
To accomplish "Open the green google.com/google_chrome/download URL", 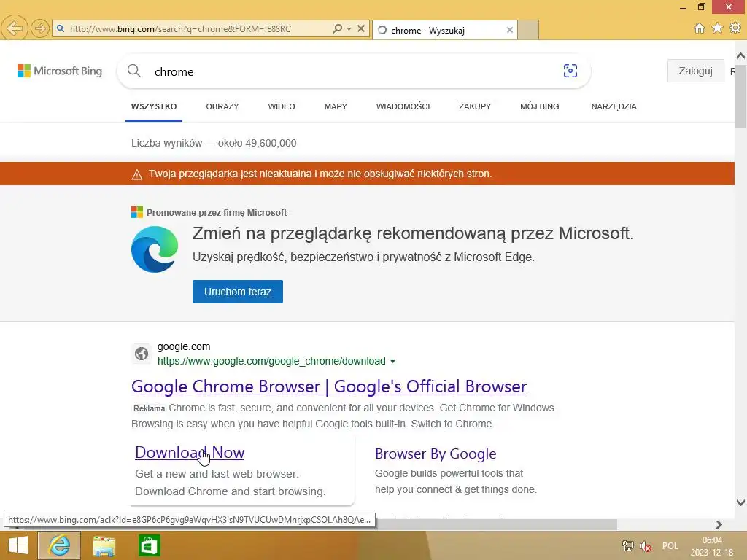I will coord(271,361).
